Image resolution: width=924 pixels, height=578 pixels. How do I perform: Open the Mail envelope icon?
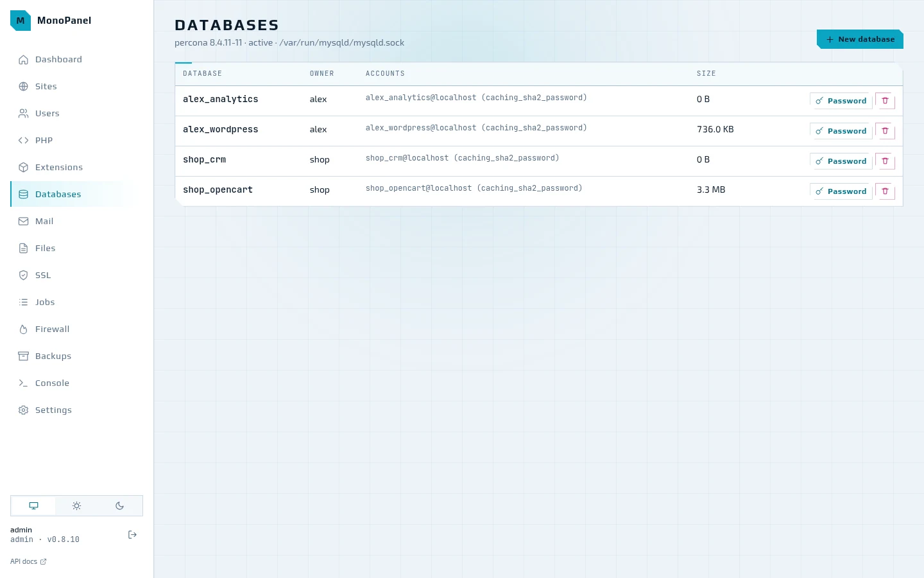(x=24, y=222)
